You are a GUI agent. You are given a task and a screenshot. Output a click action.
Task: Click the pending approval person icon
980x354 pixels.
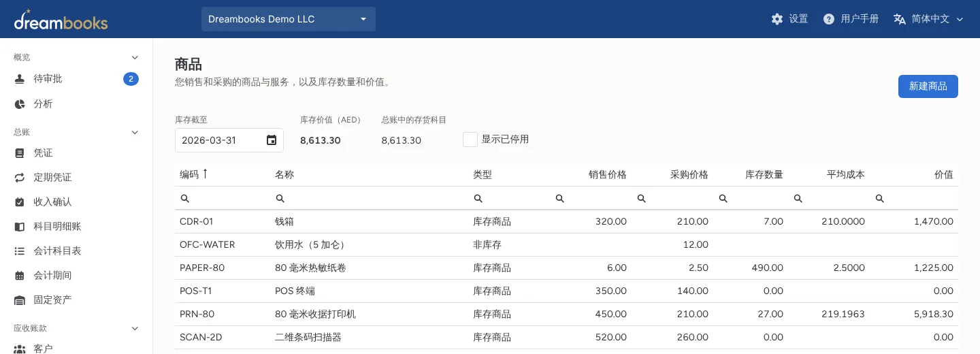tap(20, 79)
